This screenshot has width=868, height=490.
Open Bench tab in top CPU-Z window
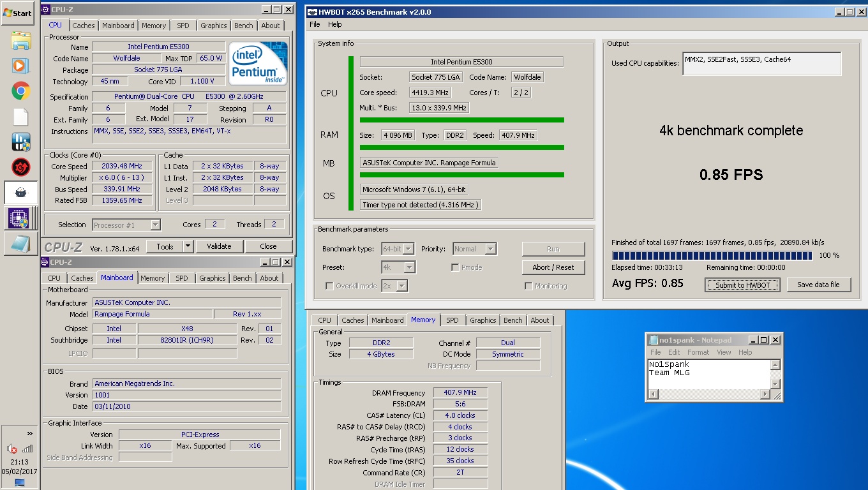pos(244,26)
